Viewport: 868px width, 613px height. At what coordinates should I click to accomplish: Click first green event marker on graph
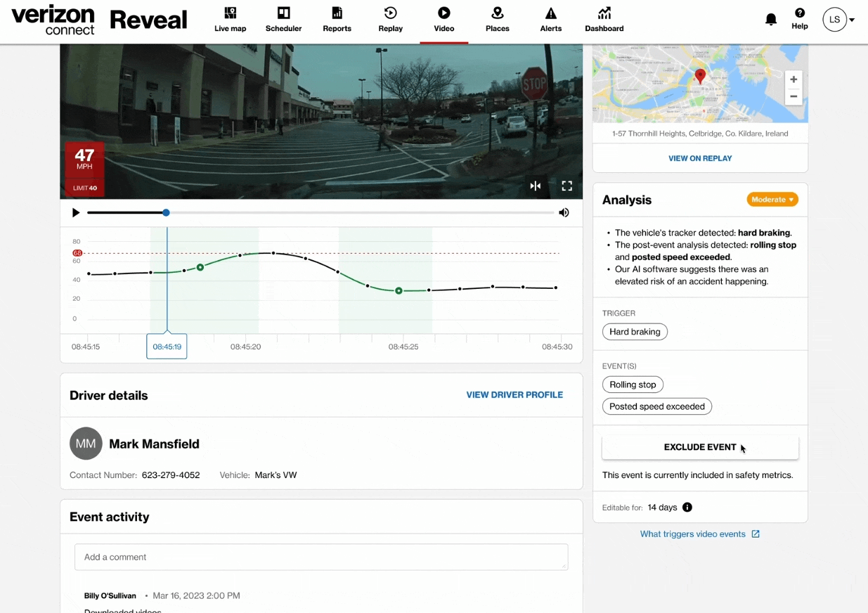pyautogui.click(x=200, y=267)
